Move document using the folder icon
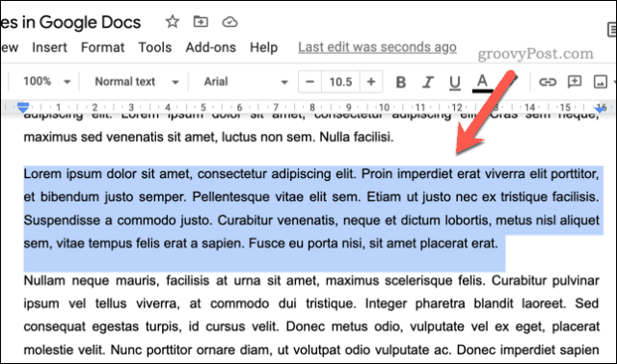 click(201, 21)
